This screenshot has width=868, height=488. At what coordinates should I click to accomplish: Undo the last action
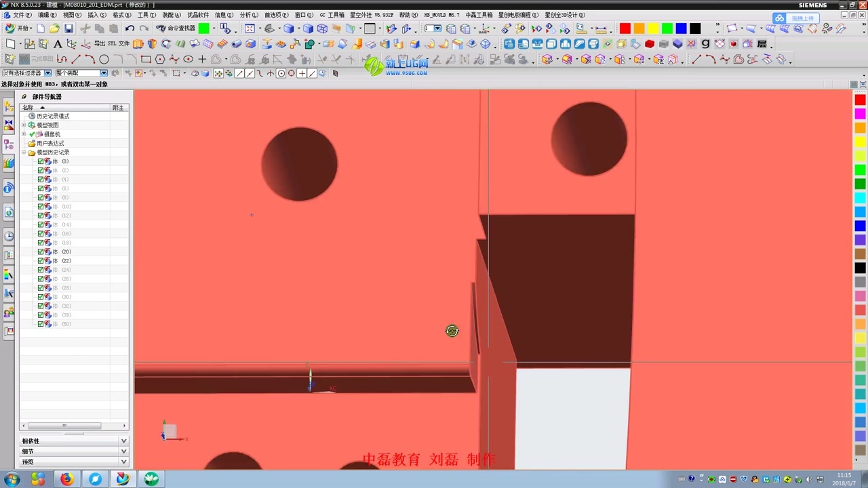pyautogui.click(x=130, y=28)
